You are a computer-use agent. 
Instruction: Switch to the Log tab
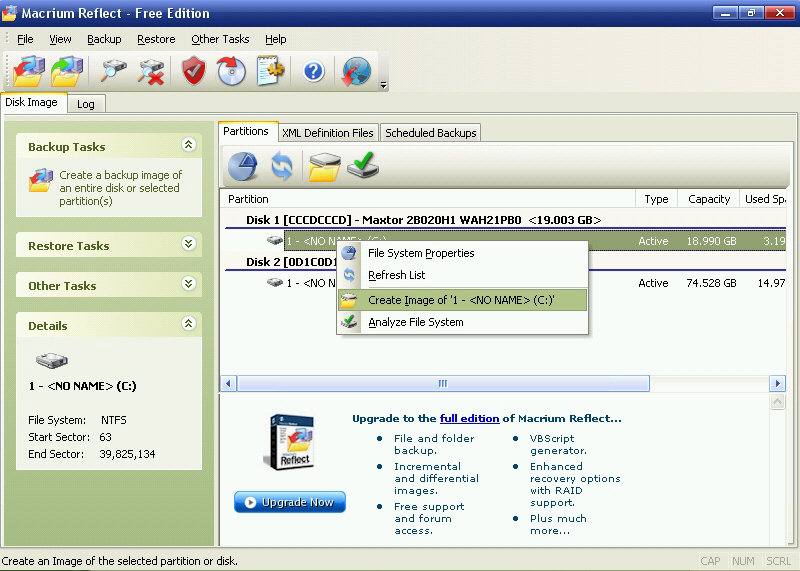click(86, 104)
